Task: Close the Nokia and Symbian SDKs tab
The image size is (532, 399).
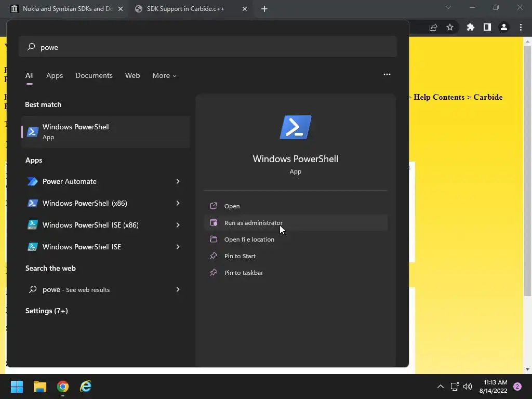Action: 121,9
